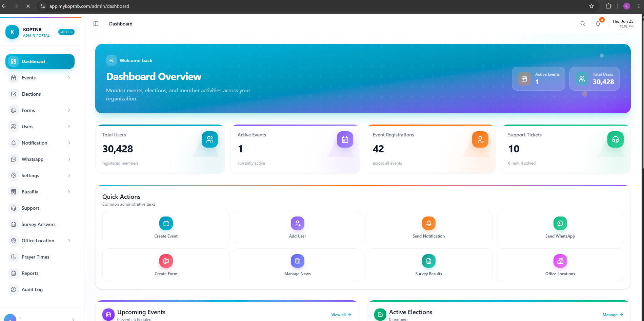Click the KOPTNB logo icon
Screen dimensions: 644x321
click(x=12, y=32)
